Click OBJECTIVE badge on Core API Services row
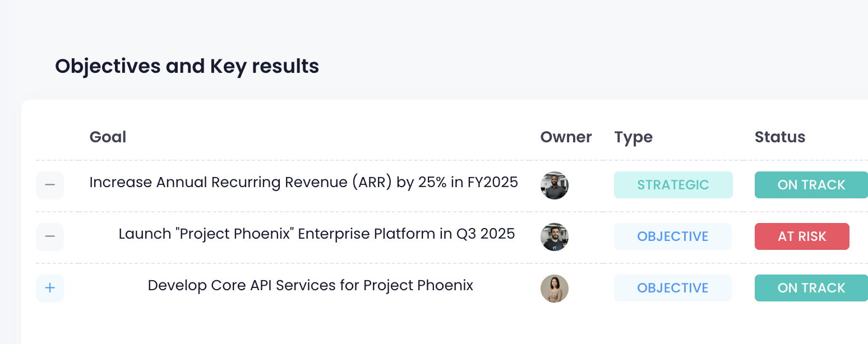 (673, 288)
